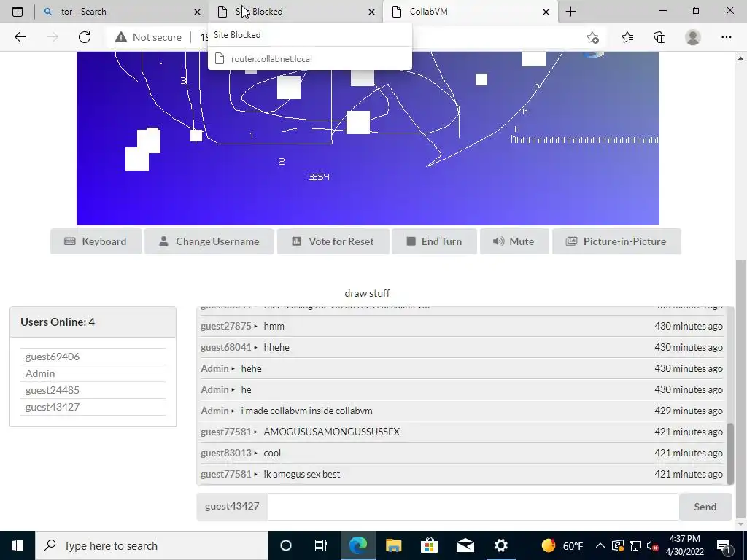Select the CollabVM tab
The height and width of the screenshot is (560, 747).
[x=469, y=12]
